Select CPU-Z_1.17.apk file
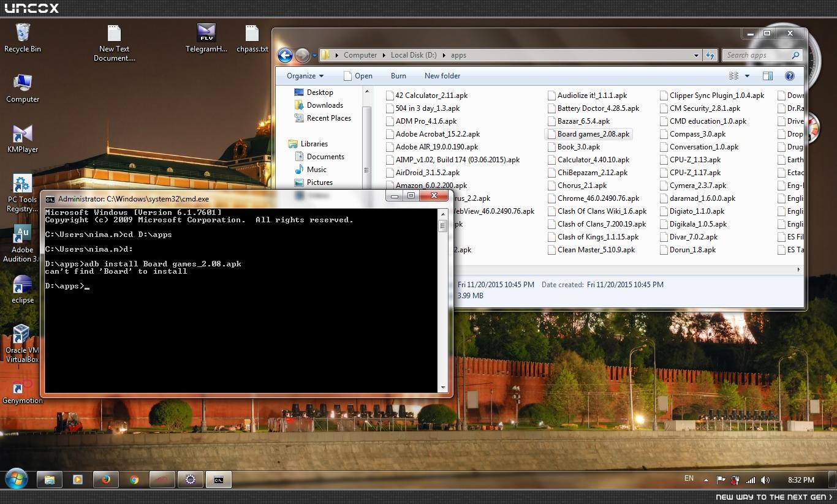The width and height of the screenshot is (837, 504). [690, 173]
